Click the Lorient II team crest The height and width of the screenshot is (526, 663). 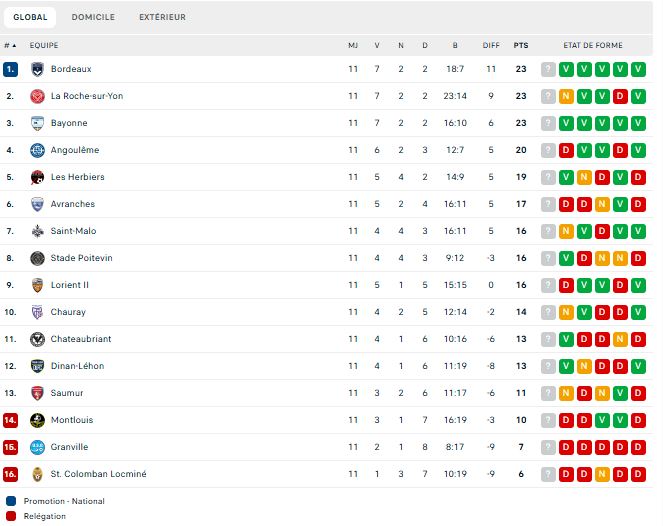[x=37, y=285]
